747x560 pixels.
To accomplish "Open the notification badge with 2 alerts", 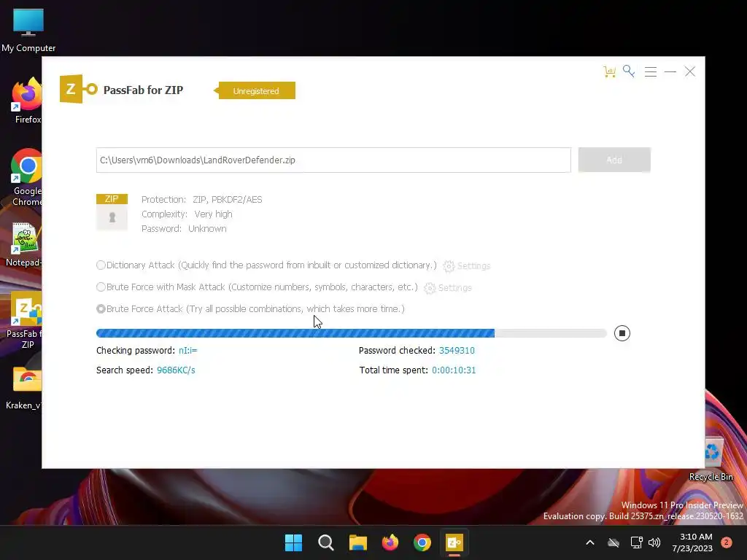I will [727, 542].
